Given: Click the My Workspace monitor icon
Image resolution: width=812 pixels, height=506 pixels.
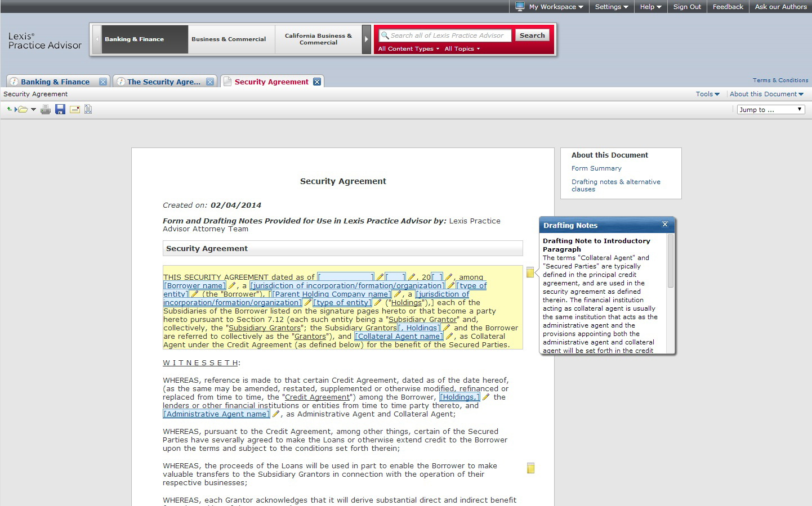Looking at the screenshot, I should click(x=520, y=7).
